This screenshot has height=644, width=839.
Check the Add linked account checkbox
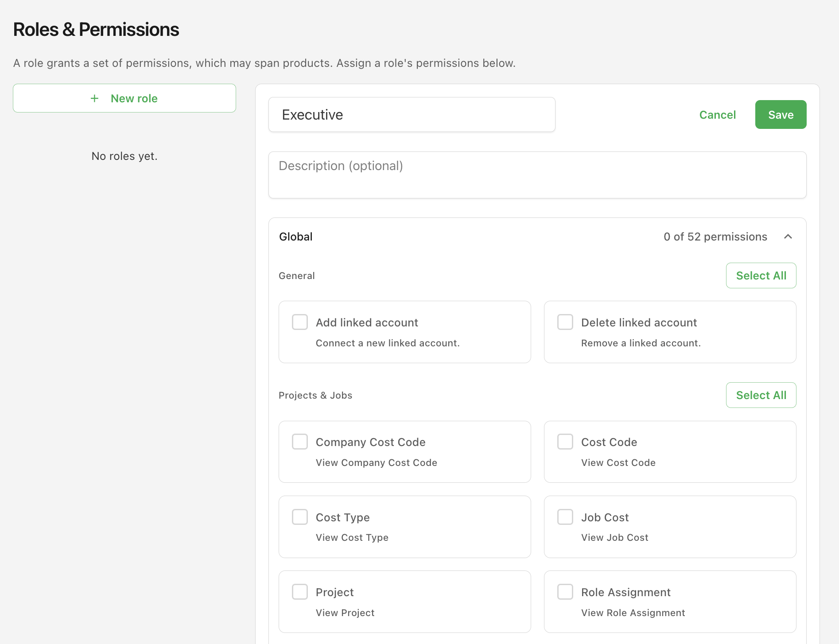pos(300,322)
